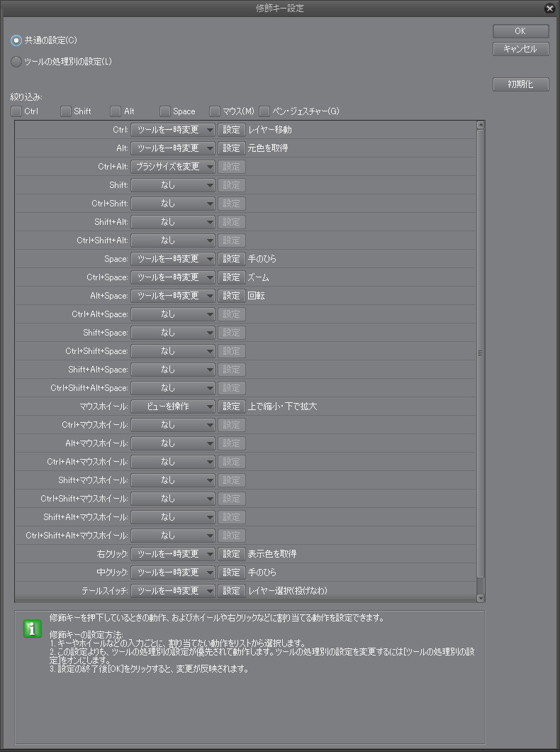Viewport: 560px width, 752px height.
Task: Enable the Space filter checkbox
Action: coord(164,111)
